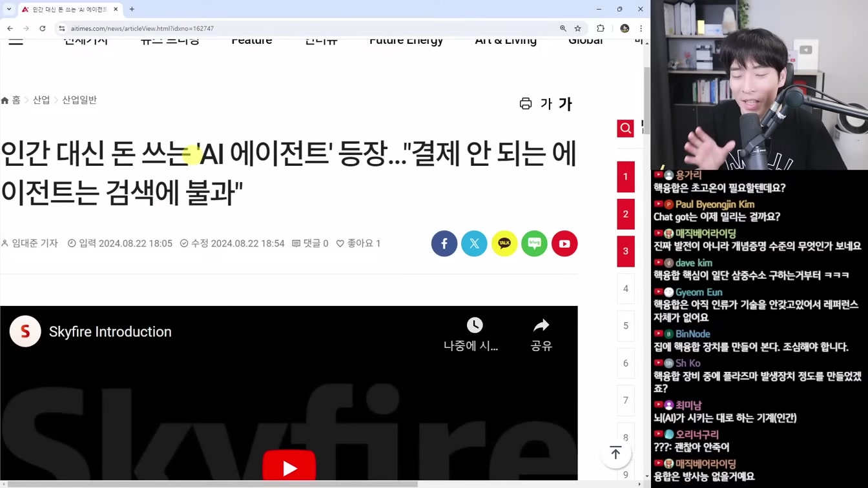Open ranked article number 7
868x488 pixels.
pos(625,400)
